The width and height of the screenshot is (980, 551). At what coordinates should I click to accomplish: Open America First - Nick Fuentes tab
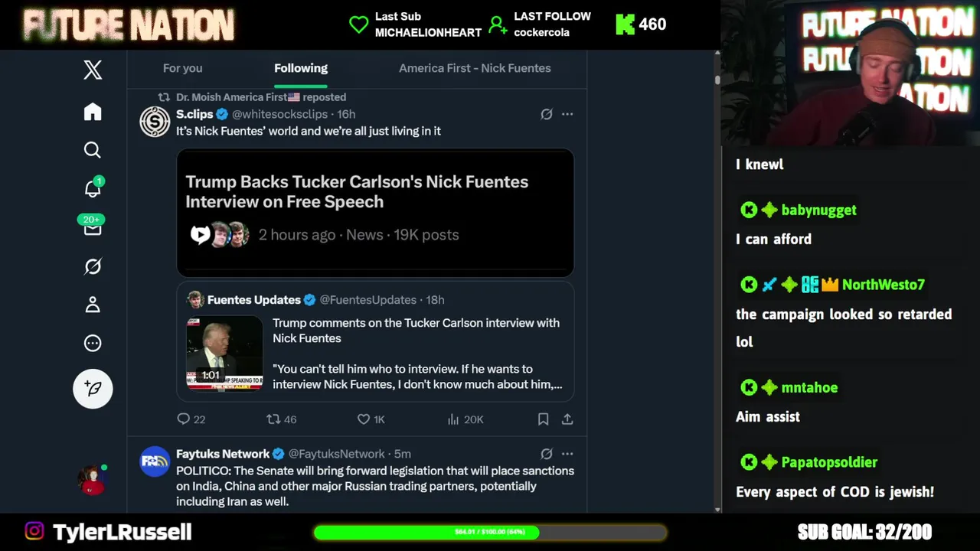475,68
